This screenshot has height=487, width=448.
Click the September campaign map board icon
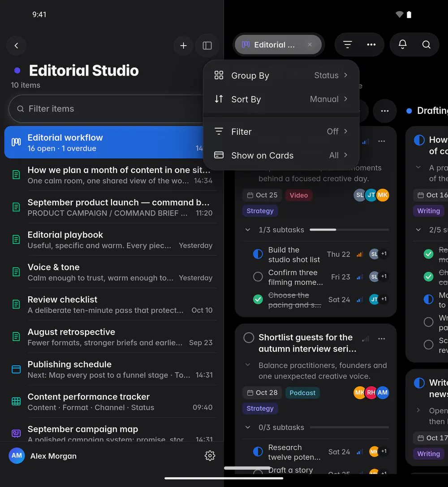[x=16, y=434]
